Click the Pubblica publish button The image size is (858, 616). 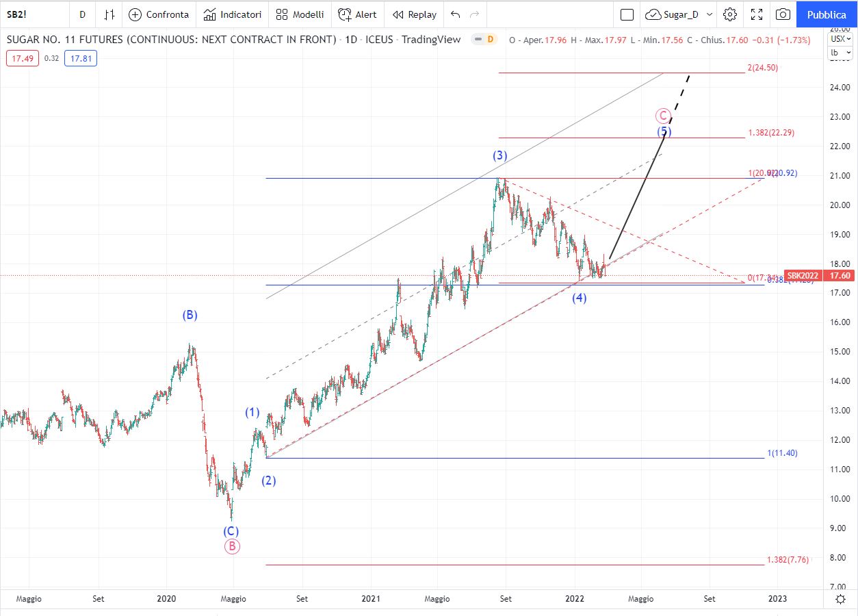[826, 14]
